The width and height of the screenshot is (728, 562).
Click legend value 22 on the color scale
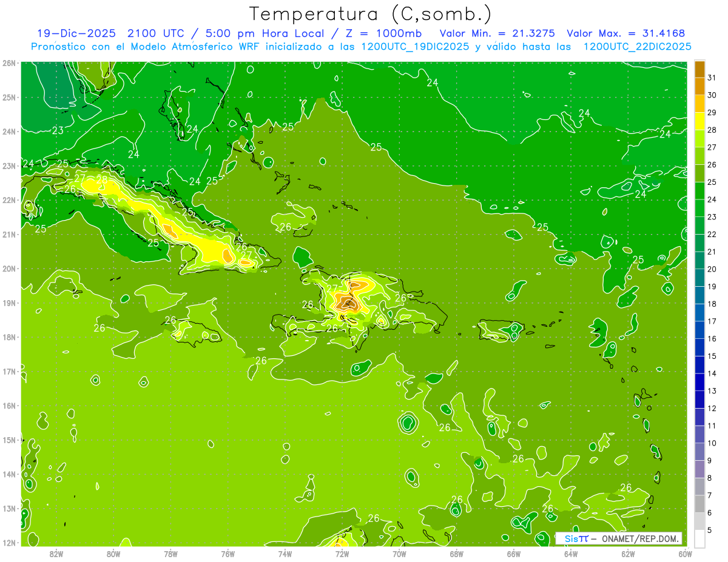pyautogui.click(x=712, y=234)
